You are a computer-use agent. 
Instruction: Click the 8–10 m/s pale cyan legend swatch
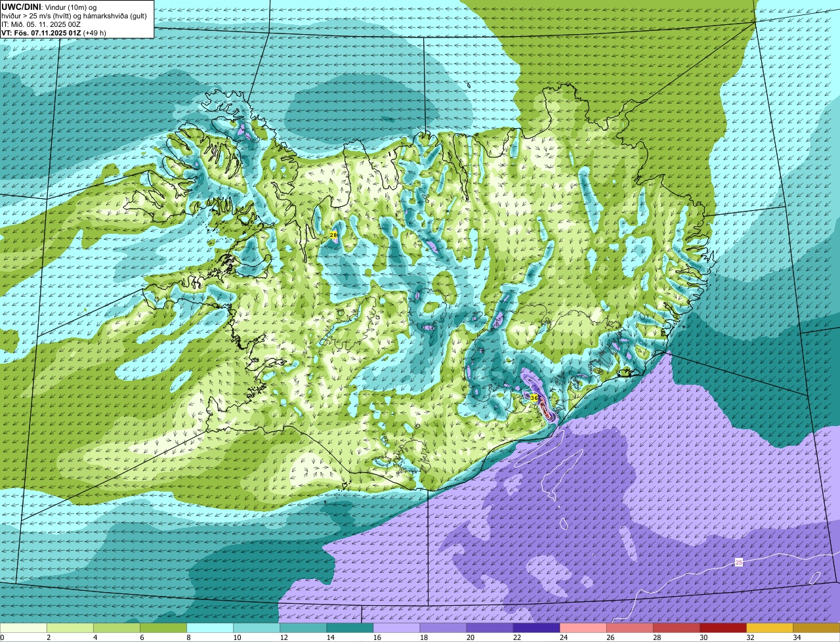click(210, 628)
